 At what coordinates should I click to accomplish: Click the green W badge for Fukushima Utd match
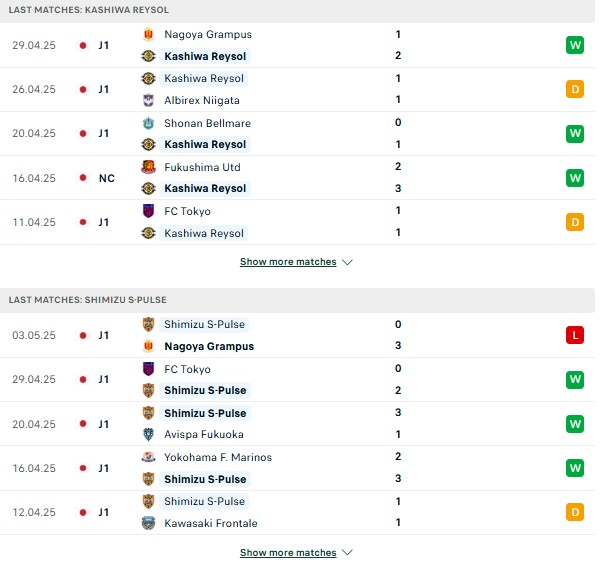tap(575, 178)
